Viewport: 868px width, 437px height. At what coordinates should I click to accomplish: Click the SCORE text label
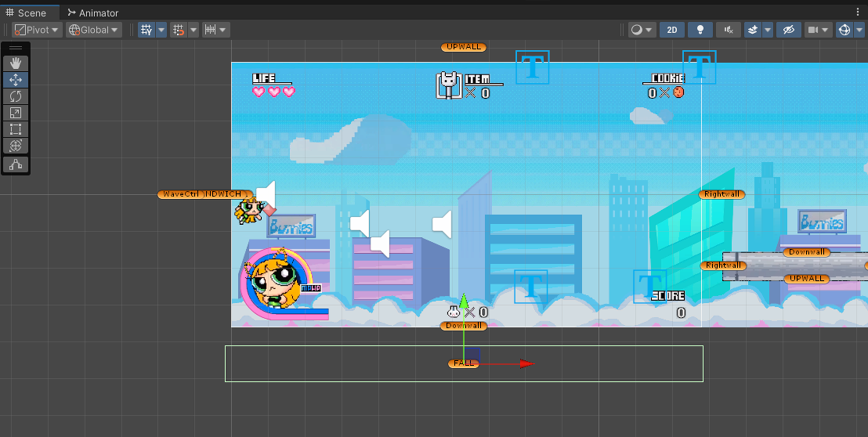tap(668, 296)
